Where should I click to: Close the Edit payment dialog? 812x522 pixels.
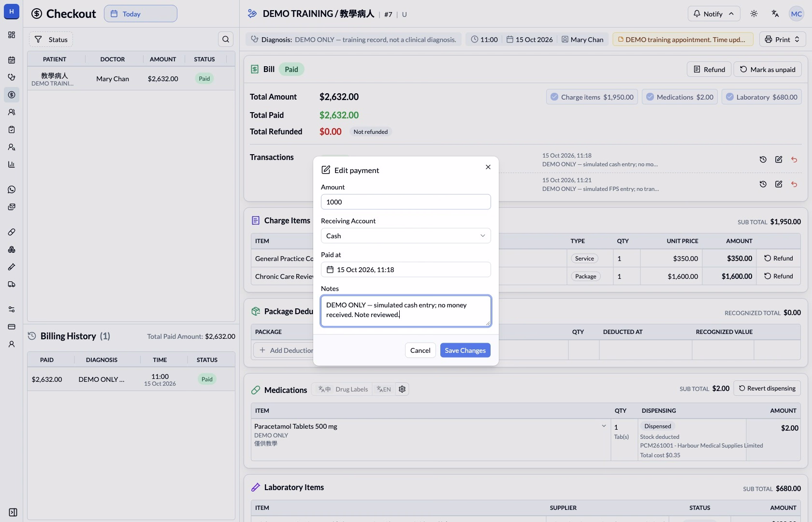tap(488, 167)
